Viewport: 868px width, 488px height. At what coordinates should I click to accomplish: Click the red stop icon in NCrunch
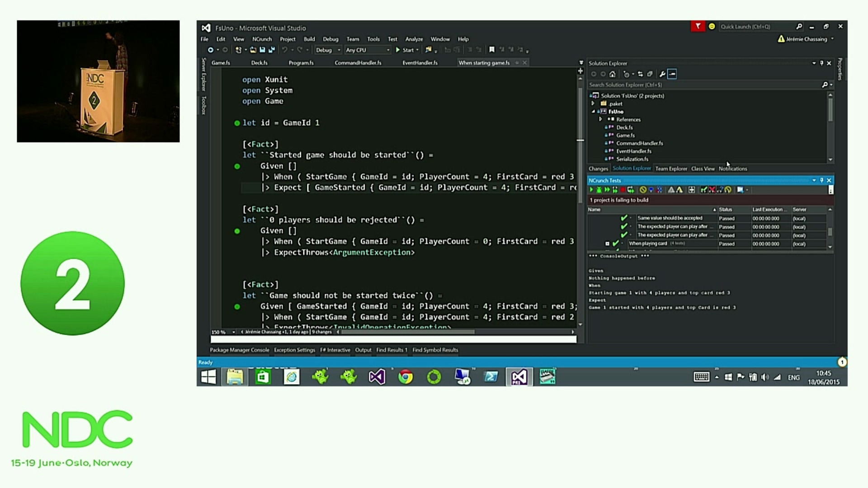click(623, 190)
